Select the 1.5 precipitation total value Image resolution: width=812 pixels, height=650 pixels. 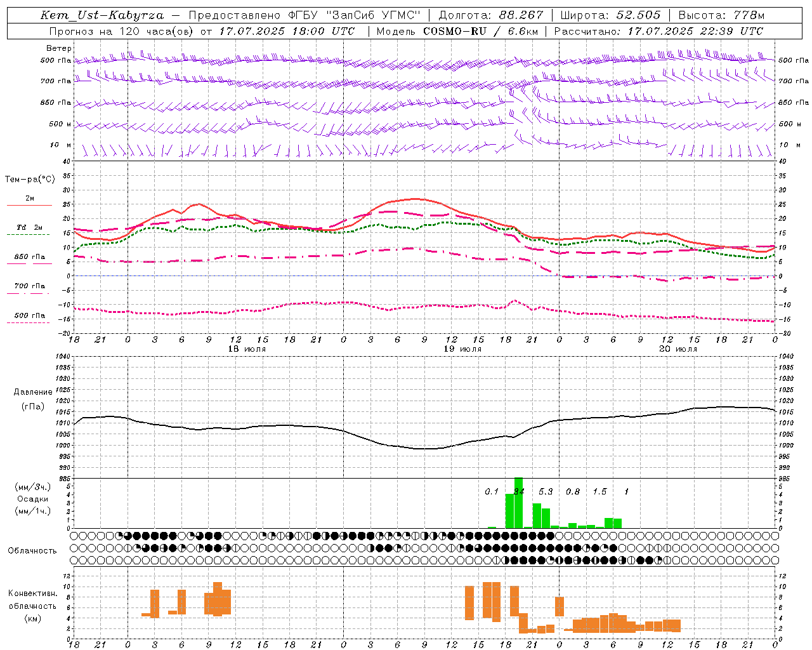599,492
